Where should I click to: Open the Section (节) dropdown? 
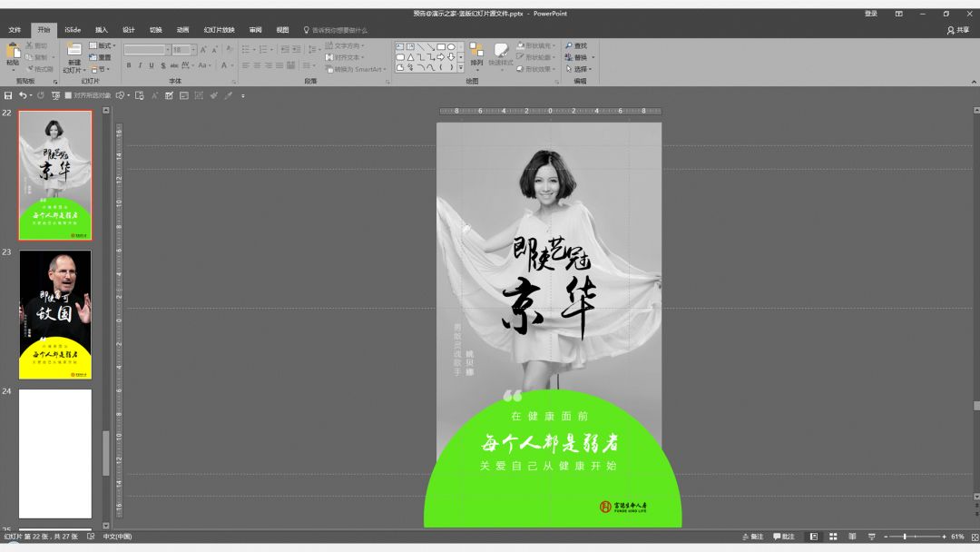click(x=100, y=69)
